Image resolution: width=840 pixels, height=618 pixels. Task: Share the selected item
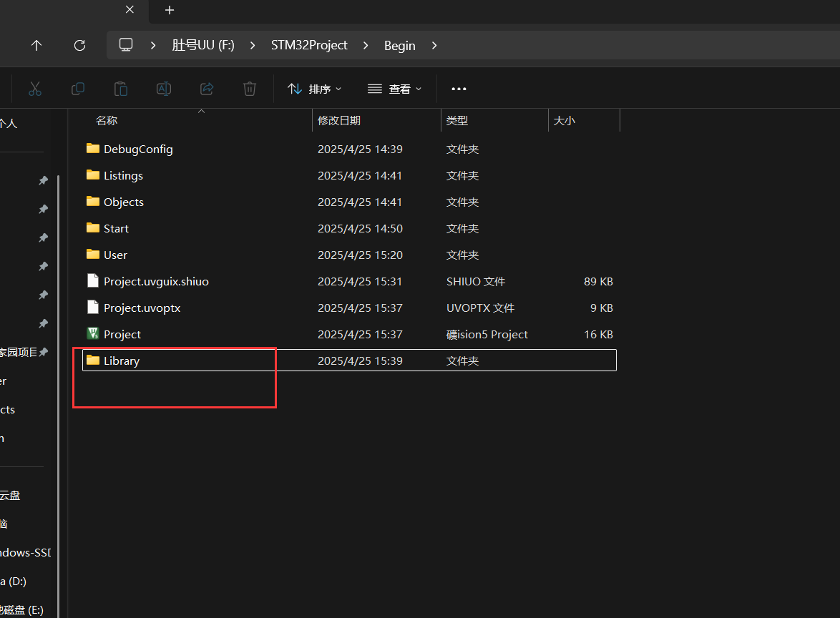[207, 89]
